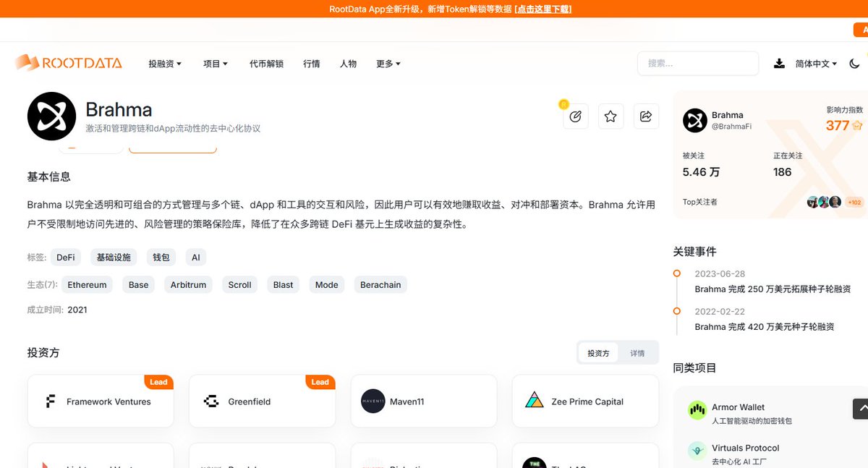Open the 250 万美元拓展种子轮融资 event

tap(773, 289)
